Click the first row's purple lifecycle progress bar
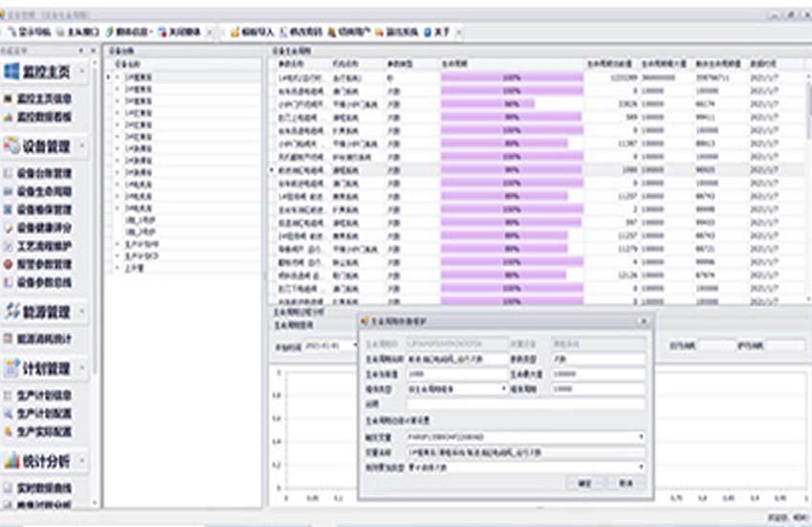The height and width of the screenshot is (527, 812). tap(512, 77)
